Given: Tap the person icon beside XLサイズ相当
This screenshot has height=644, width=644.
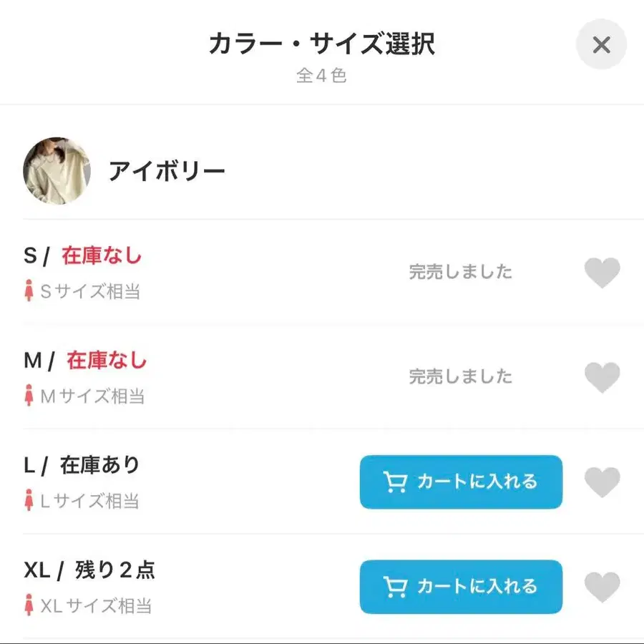Looking at the screenshot, I should [29, 605].
